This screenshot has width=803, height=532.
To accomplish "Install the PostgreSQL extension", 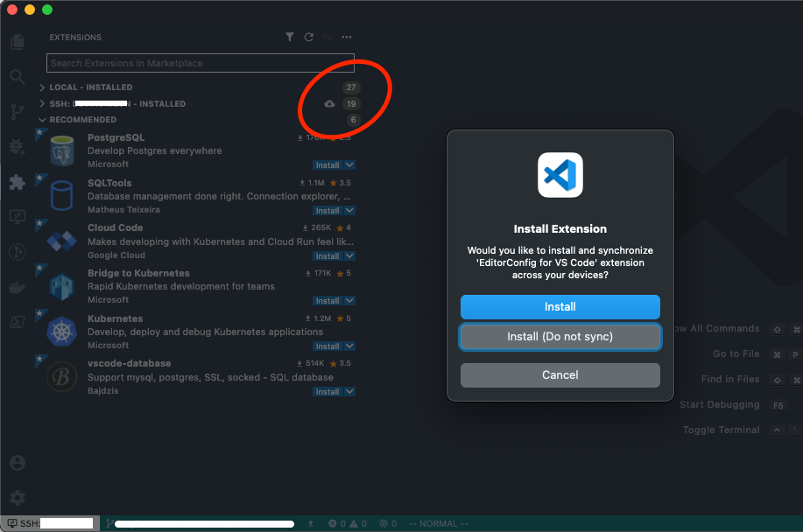I will pos(328,164).
